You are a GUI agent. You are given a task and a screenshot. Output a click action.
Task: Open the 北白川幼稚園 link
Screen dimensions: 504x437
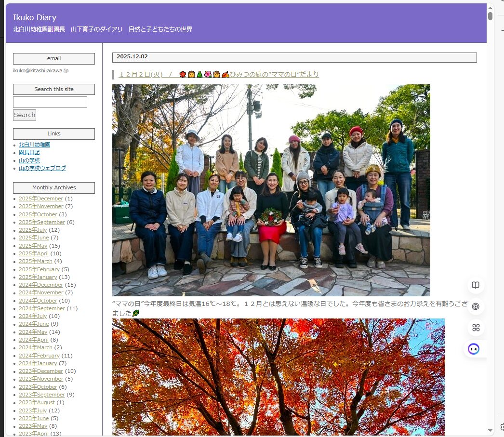click(x=35, y=145)
